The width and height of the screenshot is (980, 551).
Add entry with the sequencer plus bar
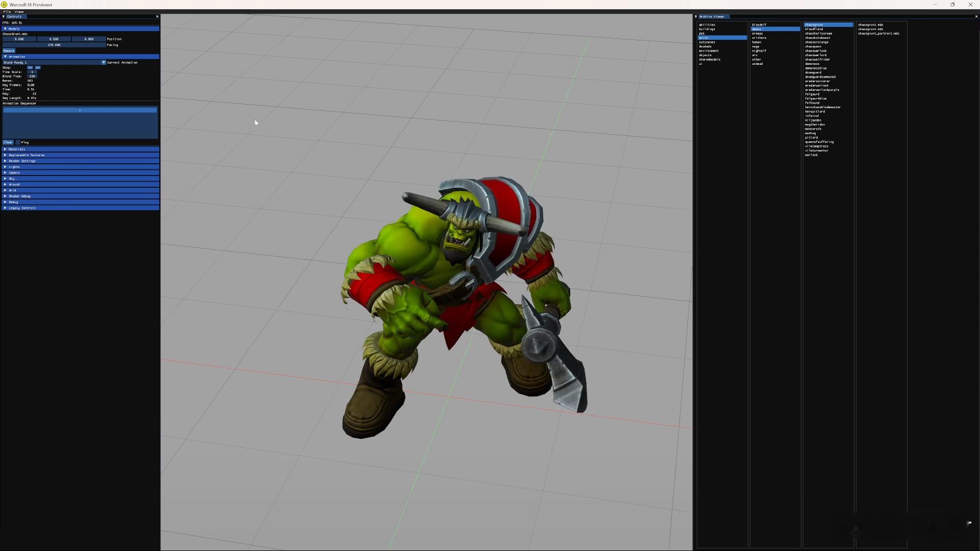(x=80, y=110)
